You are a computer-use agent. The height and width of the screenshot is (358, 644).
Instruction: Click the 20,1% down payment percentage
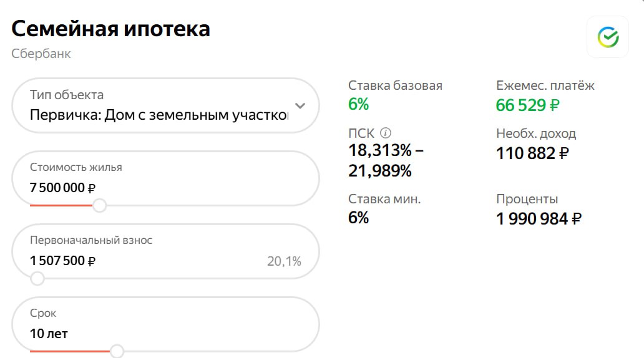coord(284,261)
